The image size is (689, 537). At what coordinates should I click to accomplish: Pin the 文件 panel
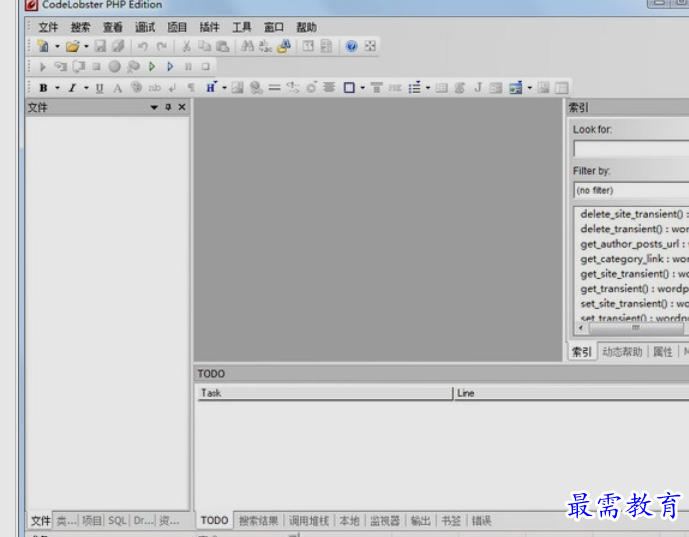168,107
